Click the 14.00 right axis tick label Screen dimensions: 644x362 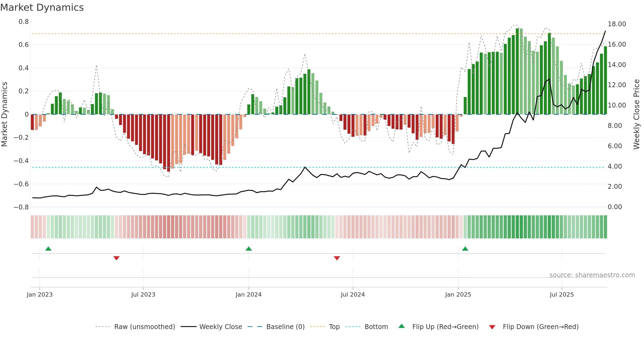tap(617, 65)
